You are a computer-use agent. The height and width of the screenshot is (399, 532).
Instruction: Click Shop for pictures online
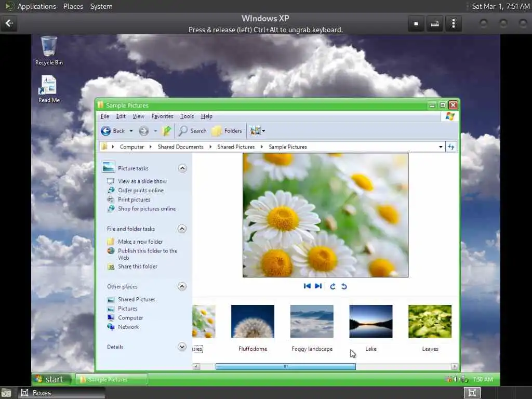[147, 209]
